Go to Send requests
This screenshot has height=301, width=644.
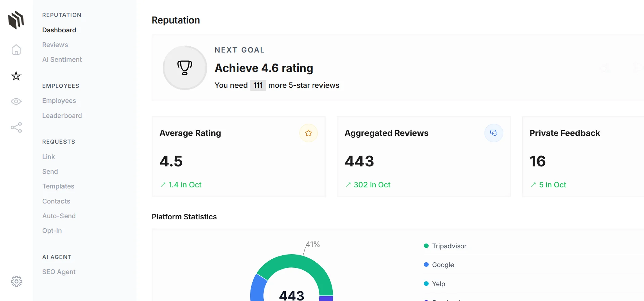(50, 171)
